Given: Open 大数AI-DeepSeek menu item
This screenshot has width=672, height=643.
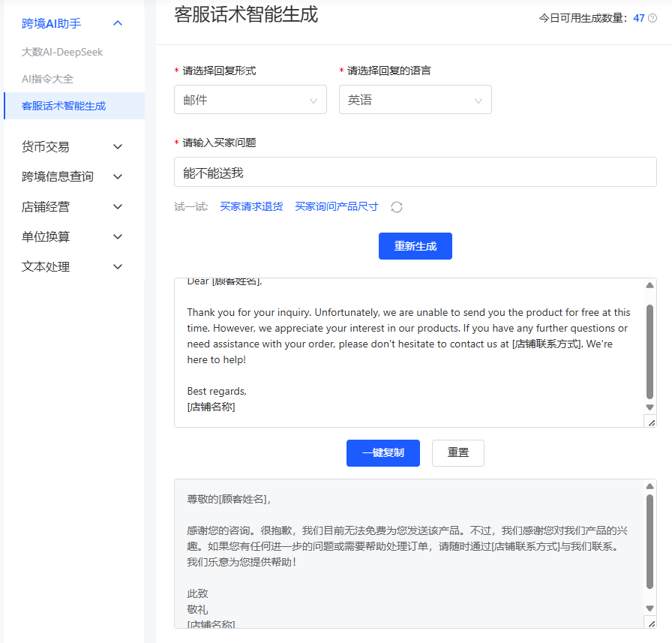Looking at the screenshot, I should [62, 53].
